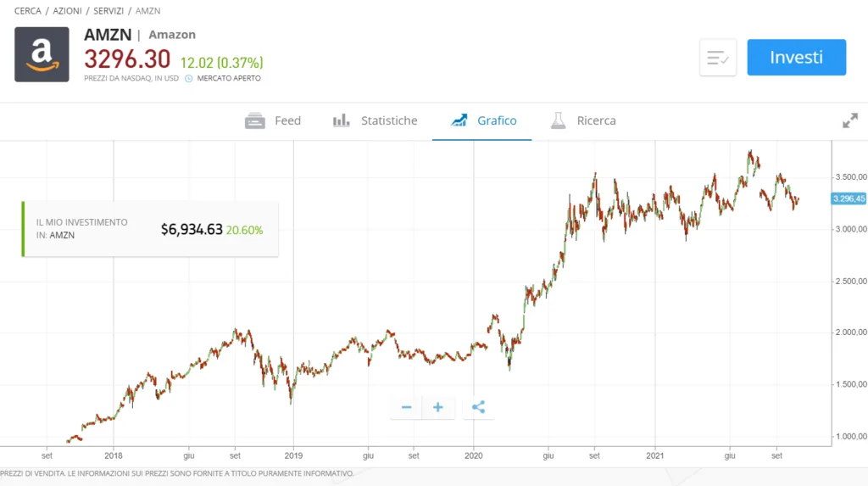This screenshot has width=868, height=486.
Task: Expand chart to fullscreen with arrows icon
Action: 849,120
